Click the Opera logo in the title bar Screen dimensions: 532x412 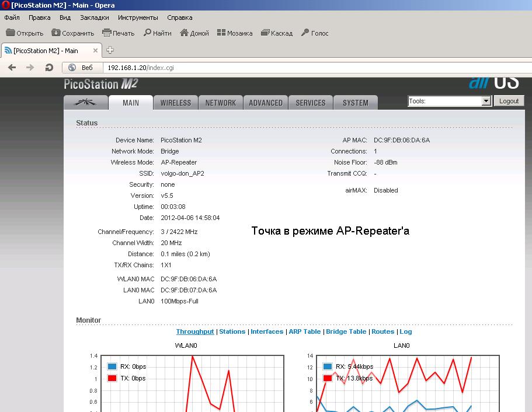coord(5,5)
